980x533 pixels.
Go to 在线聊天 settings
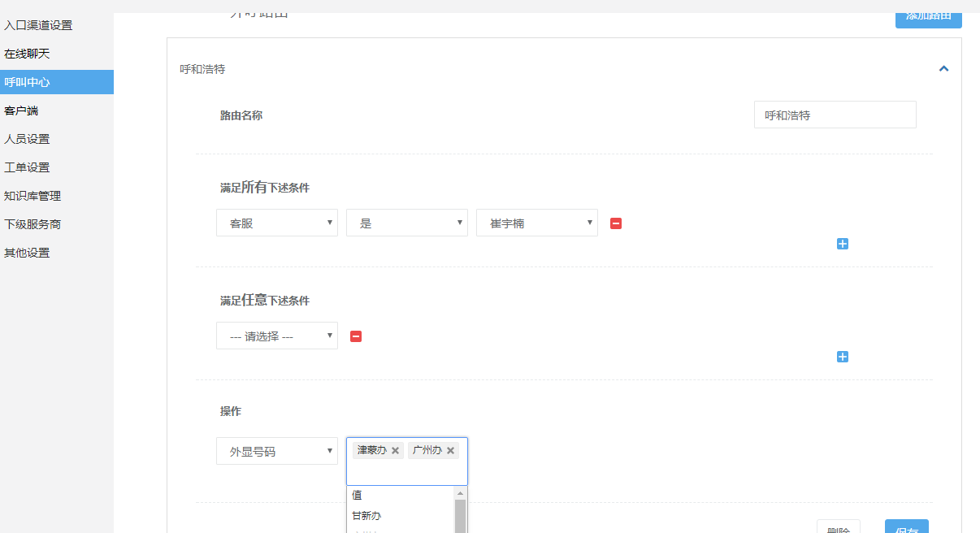tap(27, 54)
